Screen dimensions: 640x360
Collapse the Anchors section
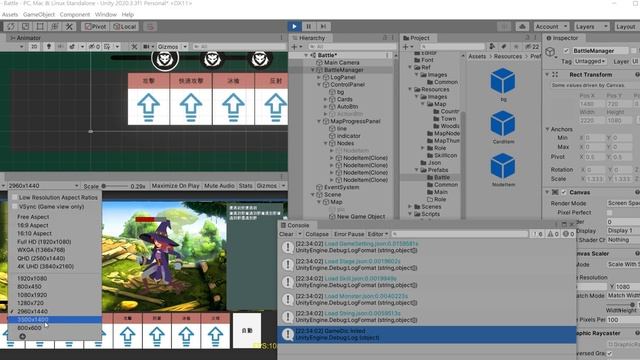point(547,129)
